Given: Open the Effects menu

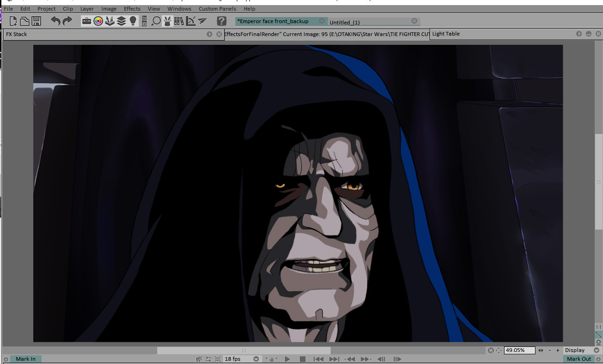Looking at the screenshot, I should click(x=132, y=9).
